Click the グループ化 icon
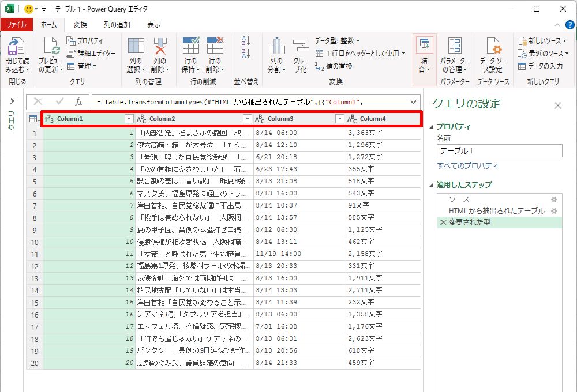This screenshot has height=392, width=577. pyautogui.click(x=301, y=47)
